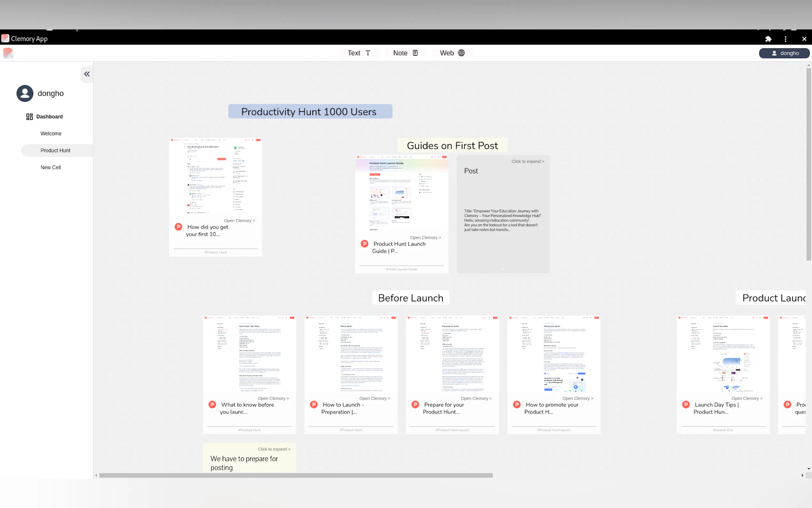
Task: Expand the 'We have to prepare for posting' note
Action: pyautogui.click(x=274, y=449)
